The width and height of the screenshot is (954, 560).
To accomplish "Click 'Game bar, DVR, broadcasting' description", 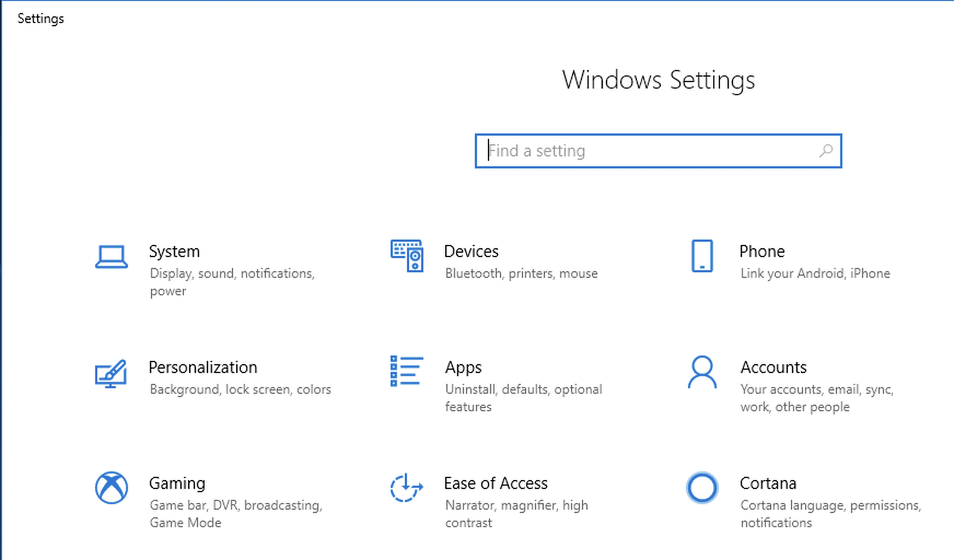I will tap(236, 514).
